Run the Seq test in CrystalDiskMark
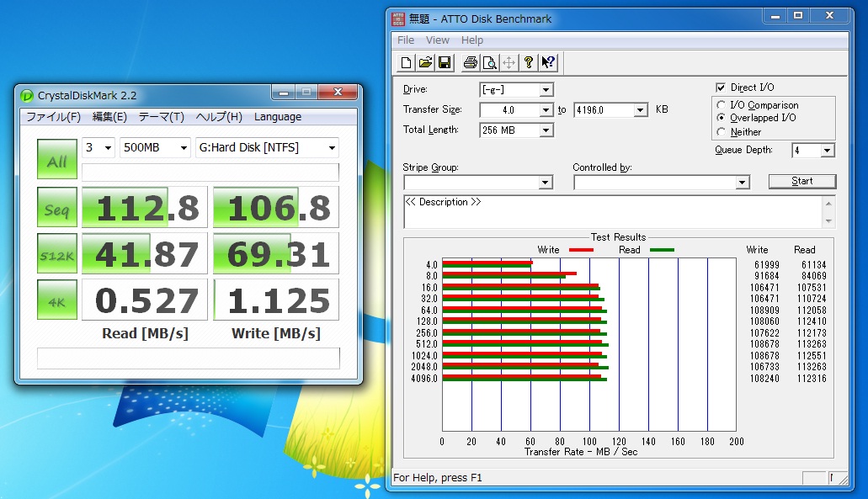 56,208
